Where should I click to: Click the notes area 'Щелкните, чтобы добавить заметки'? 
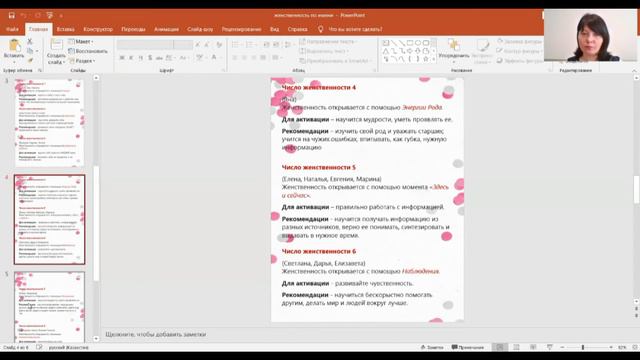(x=156, y=334)
